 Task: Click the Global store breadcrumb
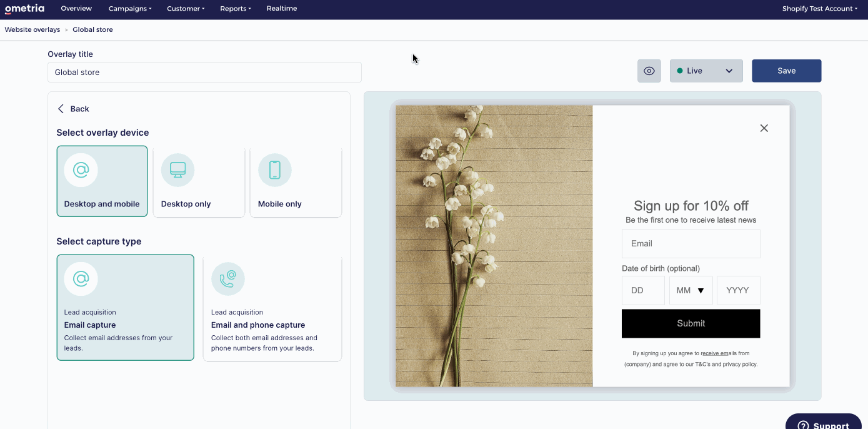92,29
